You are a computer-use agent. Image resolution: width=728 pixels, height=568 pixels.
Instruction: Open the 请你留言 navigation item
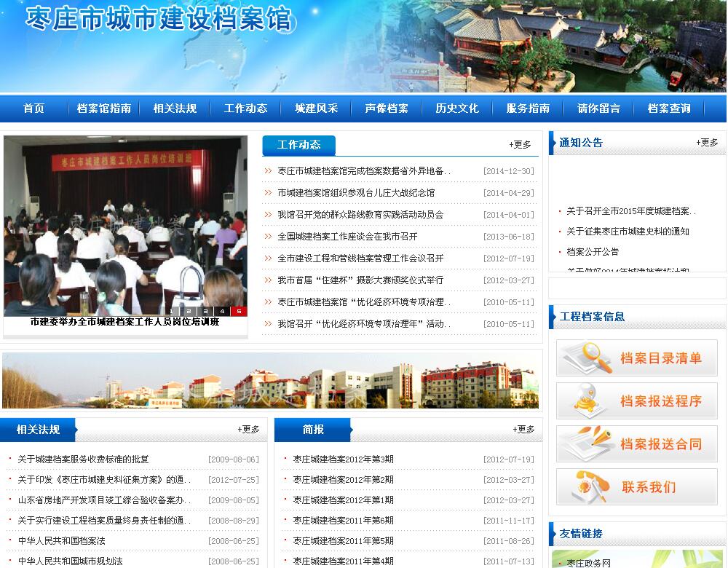click(598, 109)
